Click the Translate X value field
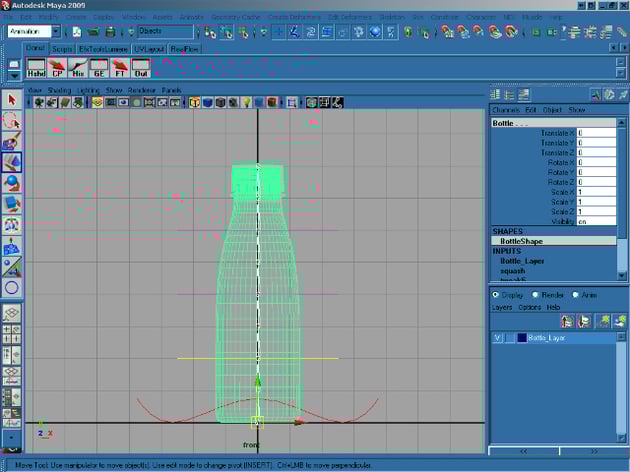The image size is (630, 472). point(595,133)
